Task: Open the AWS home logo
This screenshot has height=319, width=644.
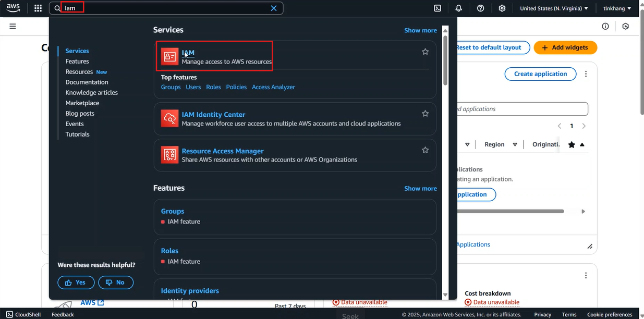Action: (x=13, y=8)
